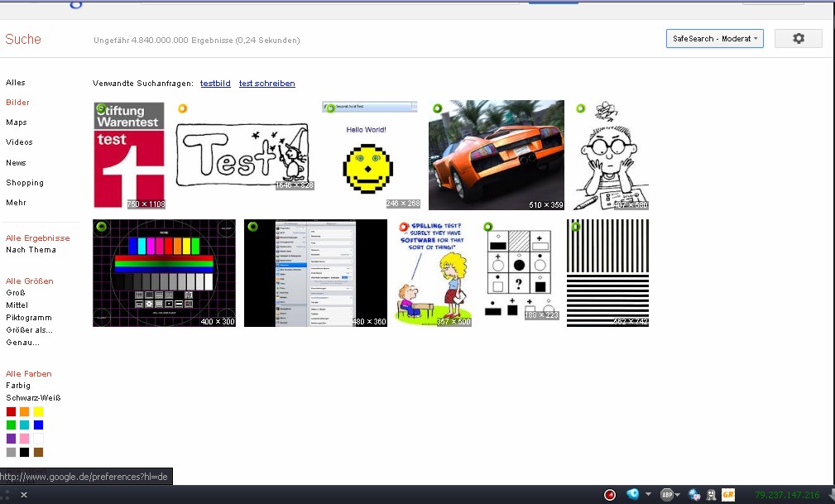835x504 pixels.
Task: Filter images by Schwarz-Weiß
Action: pos(33,397)
